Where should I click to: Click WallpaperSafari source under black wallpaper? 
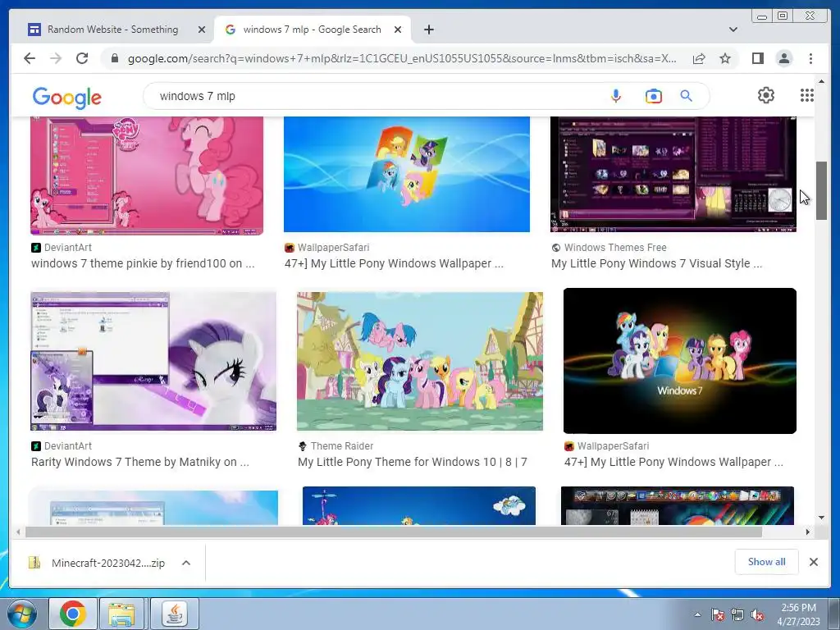[613, 445]
